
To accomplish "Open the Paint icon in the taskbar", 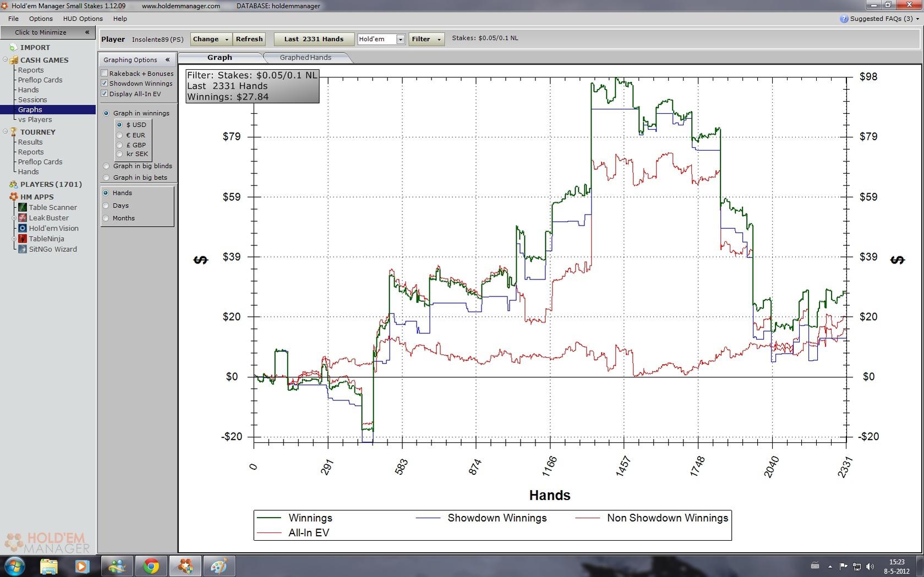I will pyautogui.click(x=219, y=566).
